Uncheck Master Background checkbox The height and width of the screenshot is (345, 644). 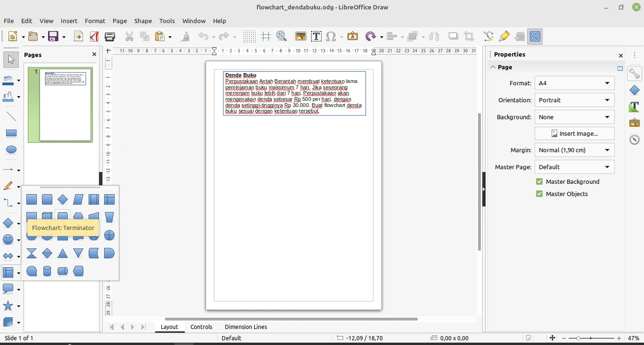pos(539,181)
